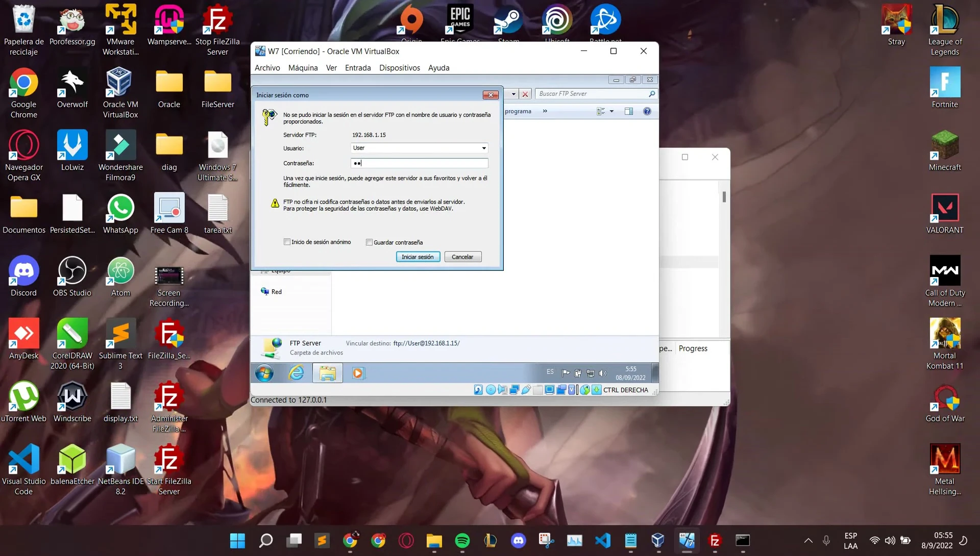Click the VirtualBox shared folders status icon
This screenshot has width=980, height=556.
[537, 390]
